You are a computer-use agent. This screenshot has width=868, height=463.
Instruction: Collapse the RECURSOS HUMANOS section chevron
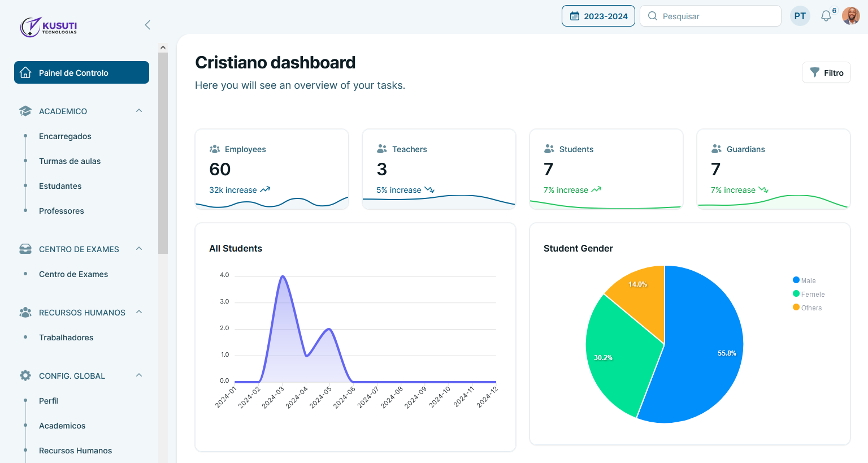(139, 312)
